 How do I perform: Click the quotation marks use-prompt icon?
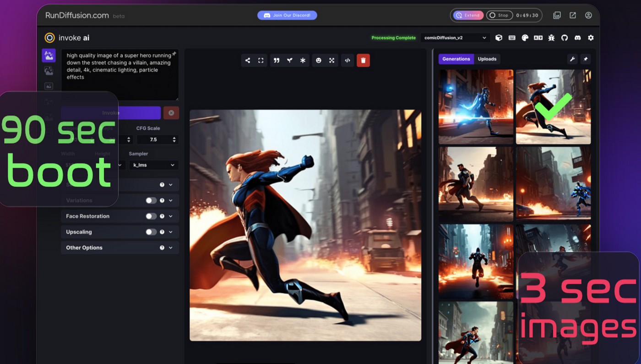click(277, 60)
